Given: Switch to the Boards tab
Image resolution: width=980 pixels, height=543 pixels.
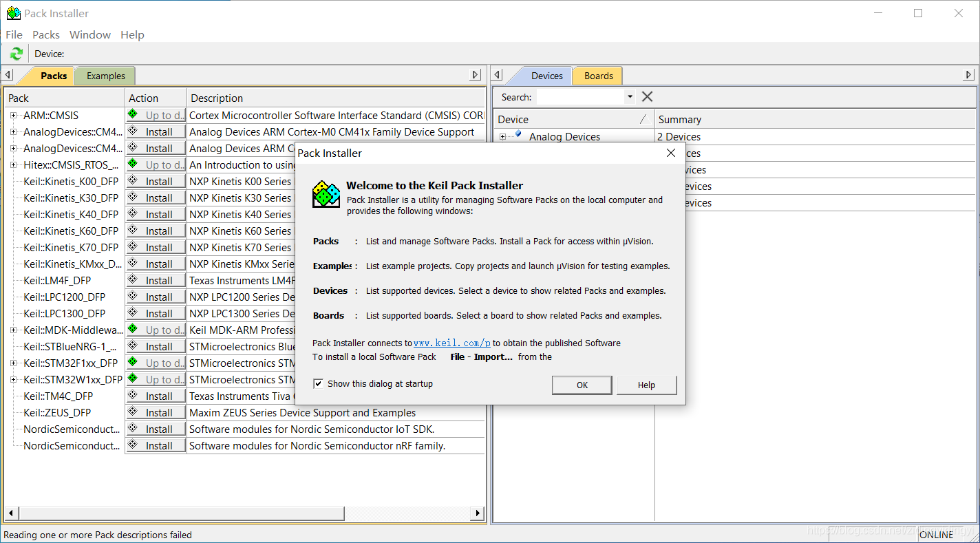Looking at the screenshot, I should 598,76.
